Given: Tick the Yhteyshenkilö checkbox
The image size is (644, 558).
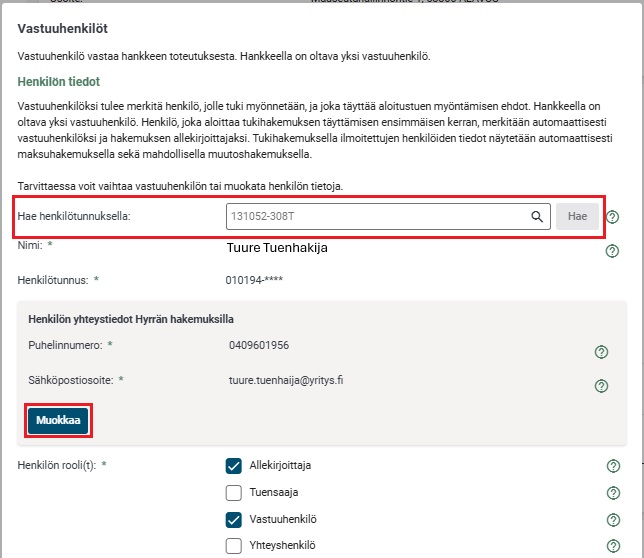Looking at the screenshot, I should (x=234, y=546).
